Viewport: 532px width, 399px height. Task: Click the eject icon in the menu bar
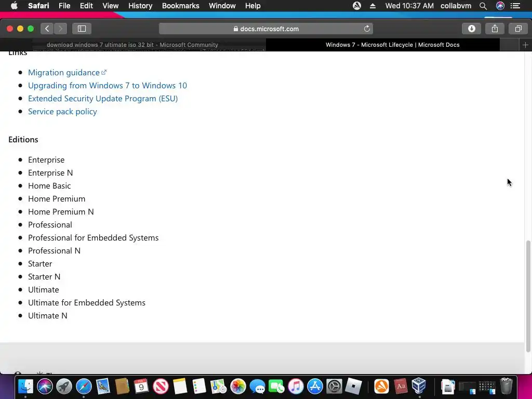click(x=373, y=6)
